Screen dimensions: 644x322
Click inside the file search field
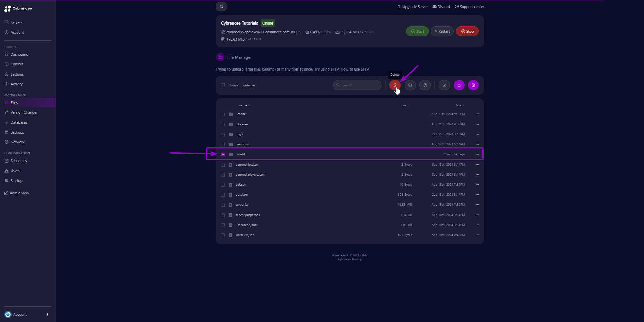pyautogui.click(x=357, y=85)
